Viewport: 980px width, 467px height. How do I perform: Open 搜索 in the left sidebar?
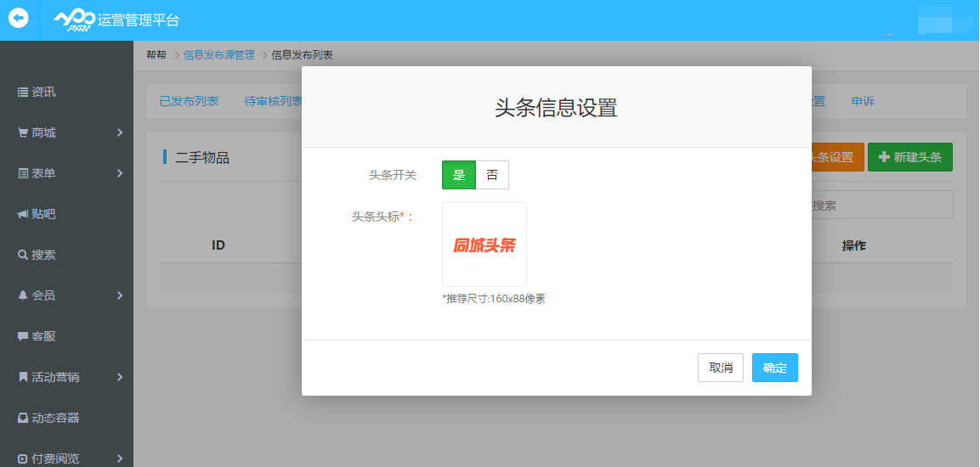[x=42, y=255]
